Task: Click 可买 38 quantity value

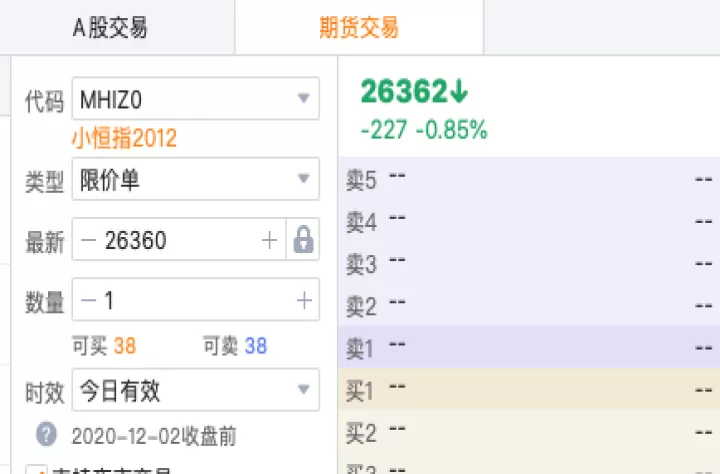Action: pyautogui.click(x=125, y=346)
